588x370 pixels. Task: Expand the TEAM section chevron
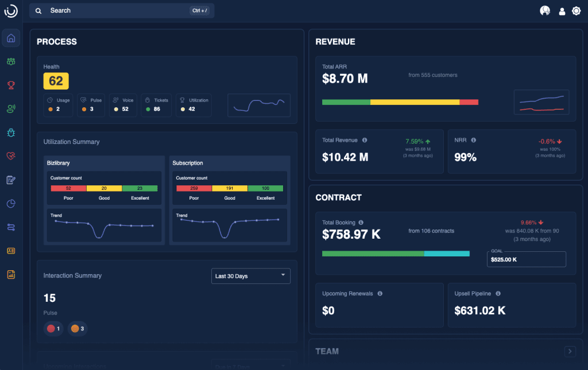tap(570, 351)
